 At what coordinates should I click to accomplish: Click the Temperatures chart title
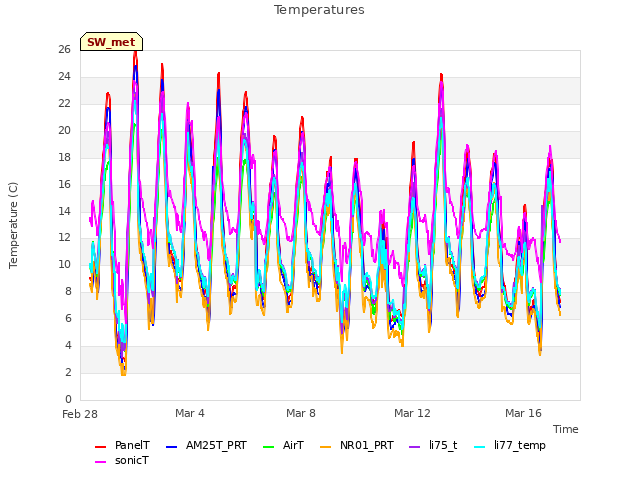pos(319,10)
